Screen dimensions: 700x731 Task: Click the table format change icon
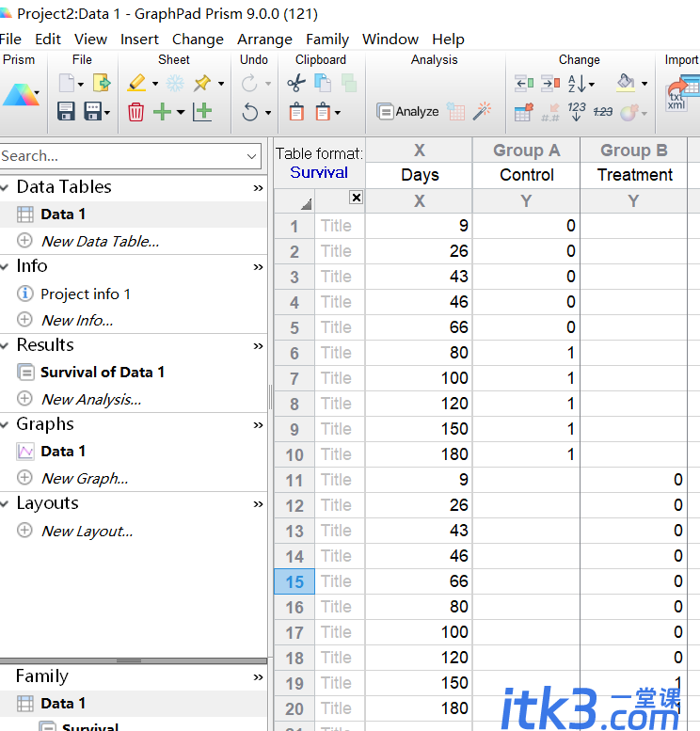point(523,112)
